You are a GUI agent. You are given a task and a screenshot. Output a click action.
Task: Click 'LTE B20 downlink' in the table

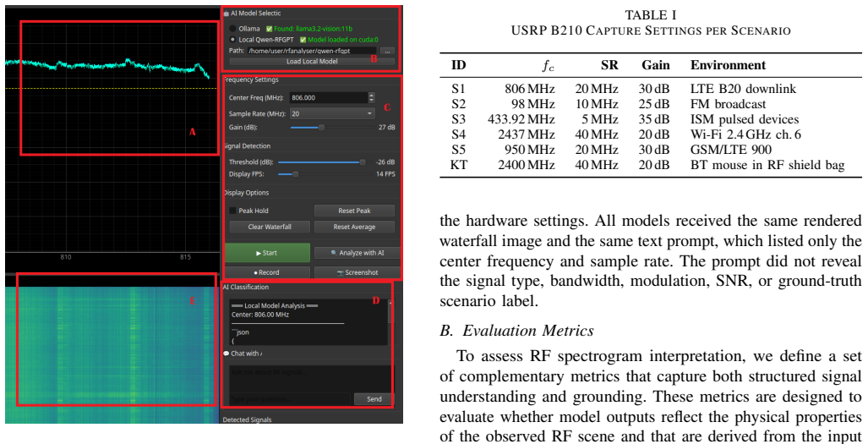point(743,89)
